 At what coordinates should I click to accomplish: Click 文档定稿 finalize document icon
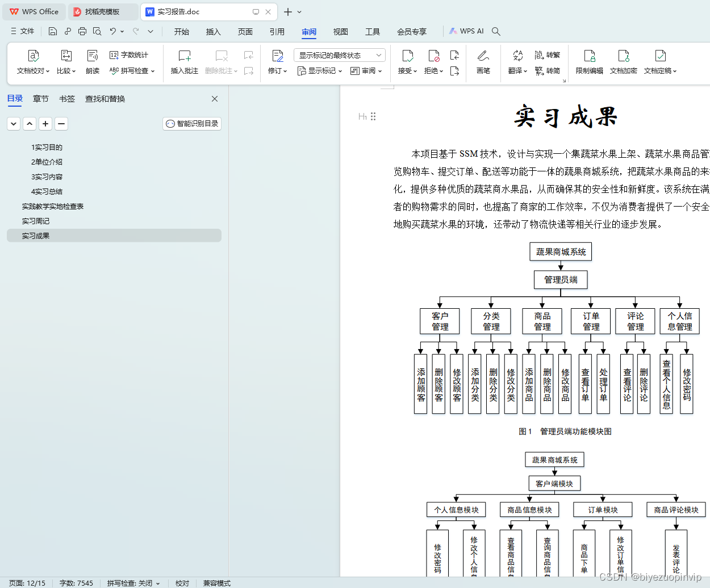[660, 62]
